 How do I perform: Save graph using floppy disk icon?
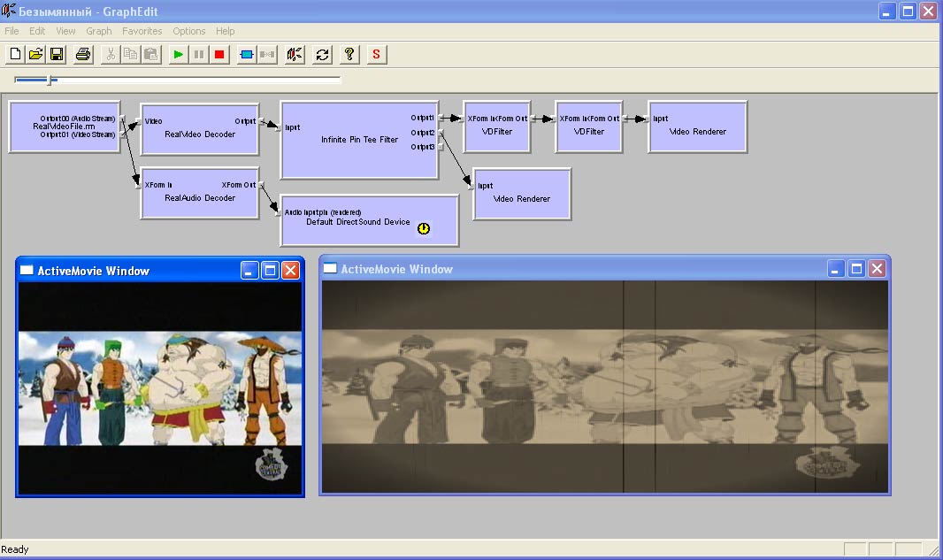click(57, 55)
